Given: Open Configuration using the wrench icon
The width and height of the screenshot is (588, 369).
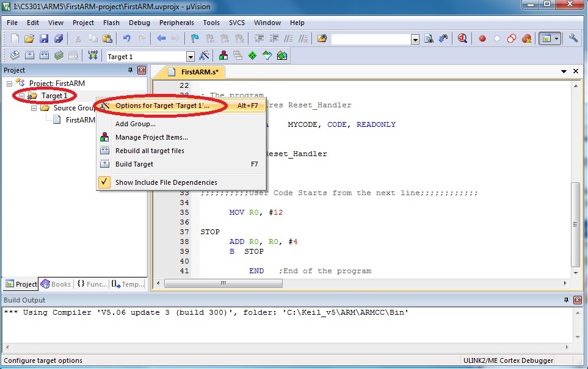Looking at the screenshot, I should 573,38.
